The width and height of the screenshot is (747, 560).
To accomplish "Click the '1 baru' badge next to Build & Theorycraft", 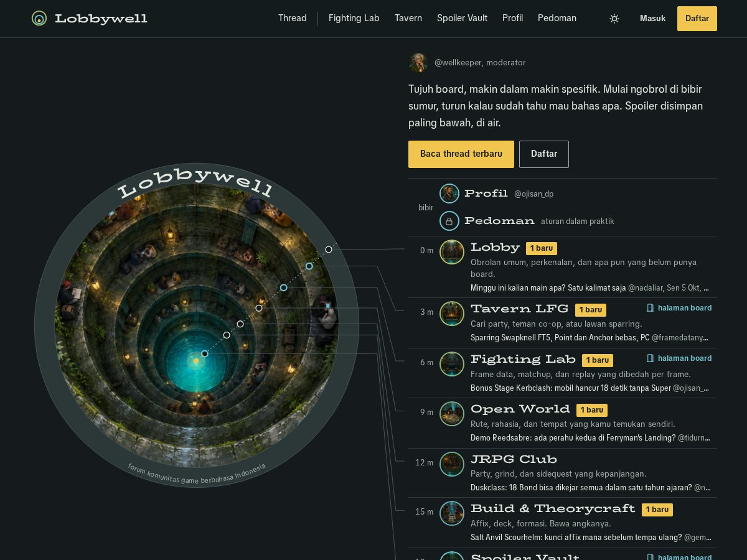I will [657, 509].
